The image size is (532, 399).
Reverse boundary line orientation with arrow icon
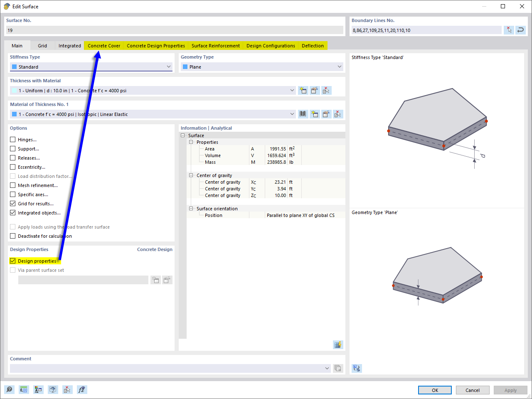point(520,30)
